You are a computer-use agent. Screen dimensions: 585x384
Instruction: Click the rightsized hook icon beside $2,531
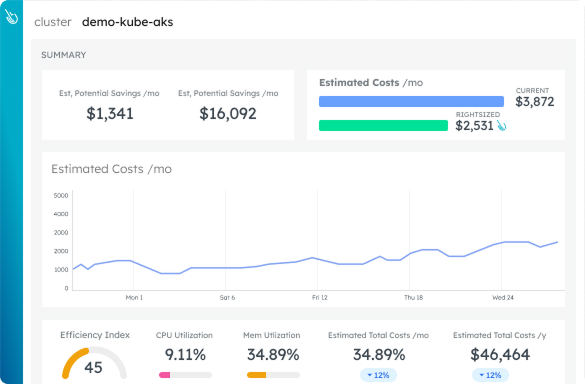coord(501,125)
